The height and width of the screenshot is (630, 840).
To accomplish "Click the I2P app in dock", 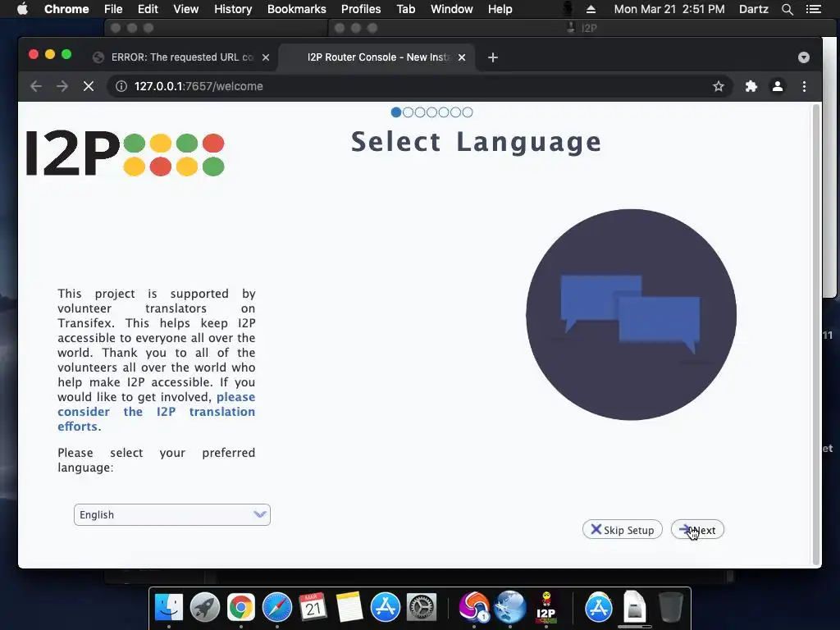I will (x=546, y=608).
